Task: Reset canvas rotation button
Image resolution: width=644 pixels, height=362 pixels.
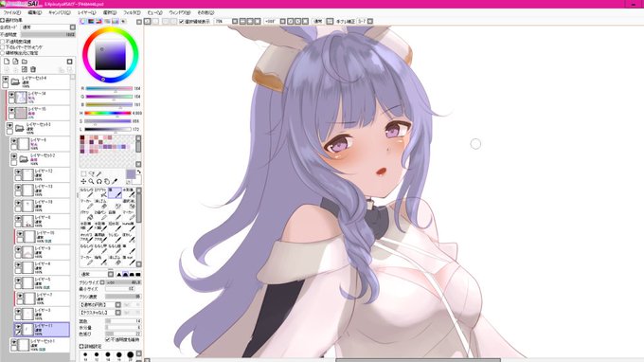Action: click(305, 22)
